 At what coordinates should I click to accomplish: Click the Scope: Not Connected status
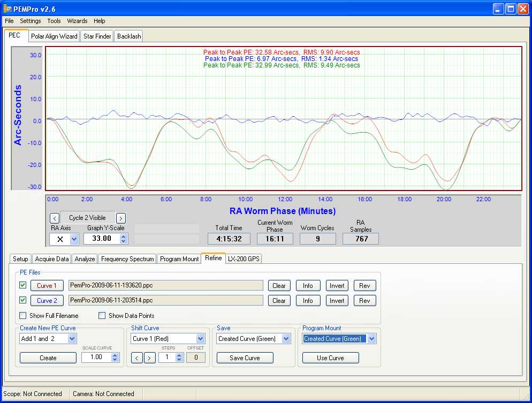pyautogui.click(x=33, y=394)
